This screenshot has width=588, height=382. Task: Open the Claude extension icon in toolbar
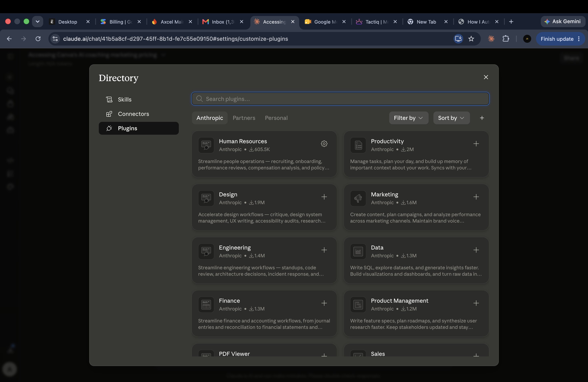point(491,39)
